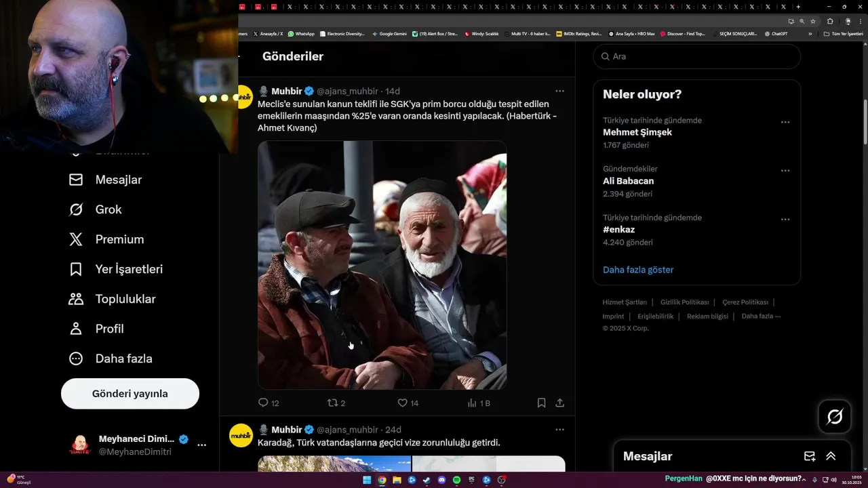Compose new message in Mesajlar drawer
Image resolution: width=868 pixels, height=488 pixels.
[x=810, y=456]
